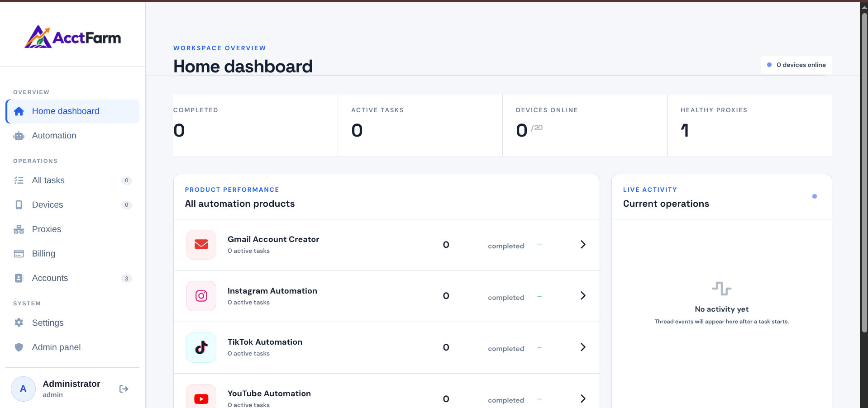Click the Accounts contact icon
Image resolution: width=868 pixels, height=408 pixels.
(x=19, y=278)
